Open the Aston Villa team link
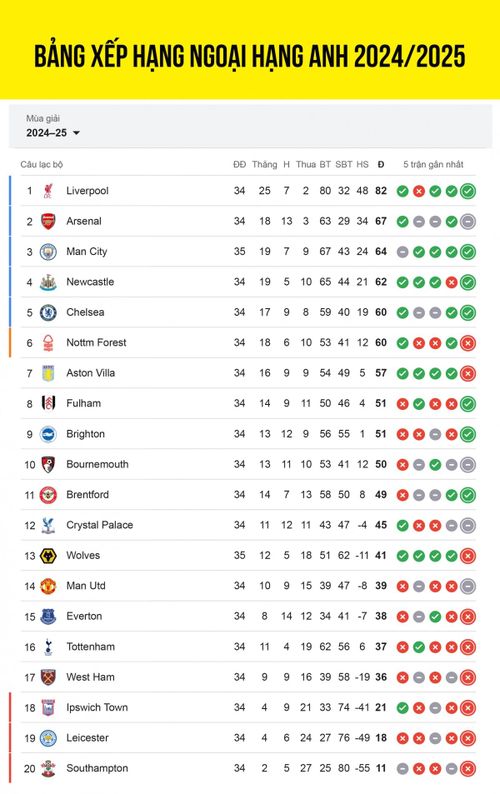 [x=91, y=373]
